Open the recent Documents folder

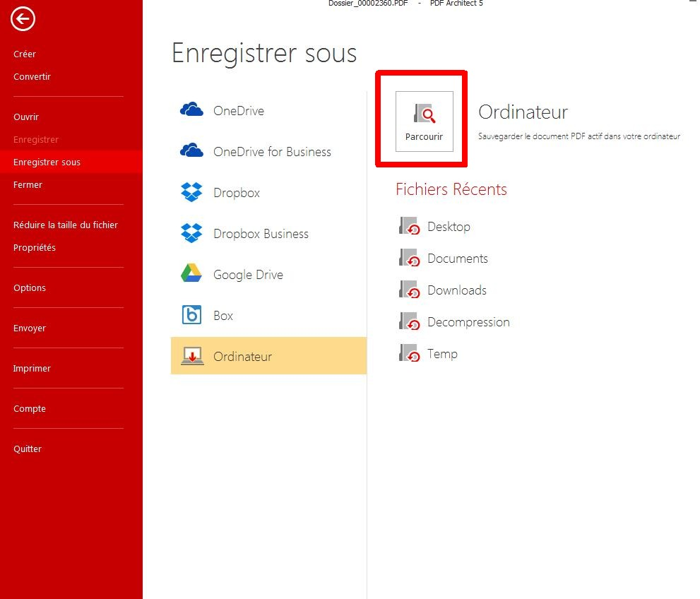458,259
